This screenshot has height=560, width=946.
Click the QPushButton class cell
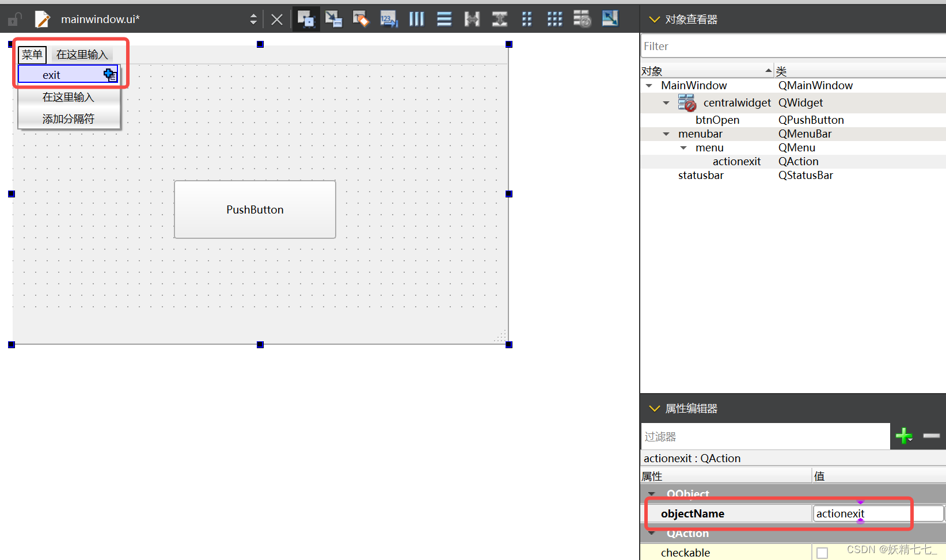point(811,120)
